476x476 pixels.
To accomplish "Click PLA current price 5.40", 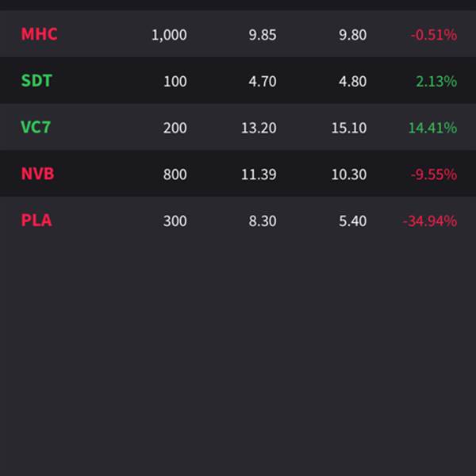I will pos(353,221).
